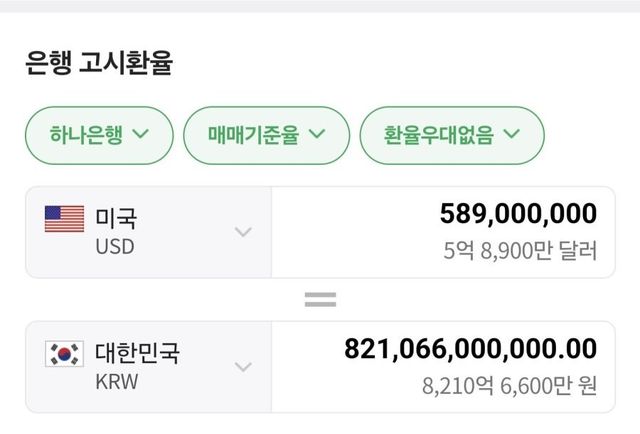The image size is (640, 434).
Task: Click the 8,210억 6,600만 원 amount text
Action: [509, 385]
